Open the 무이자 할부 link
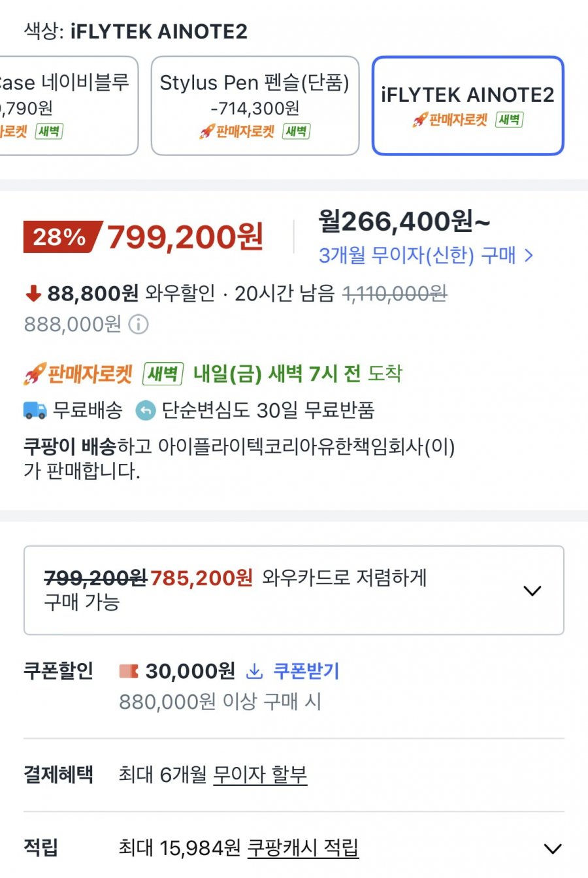 260,775
